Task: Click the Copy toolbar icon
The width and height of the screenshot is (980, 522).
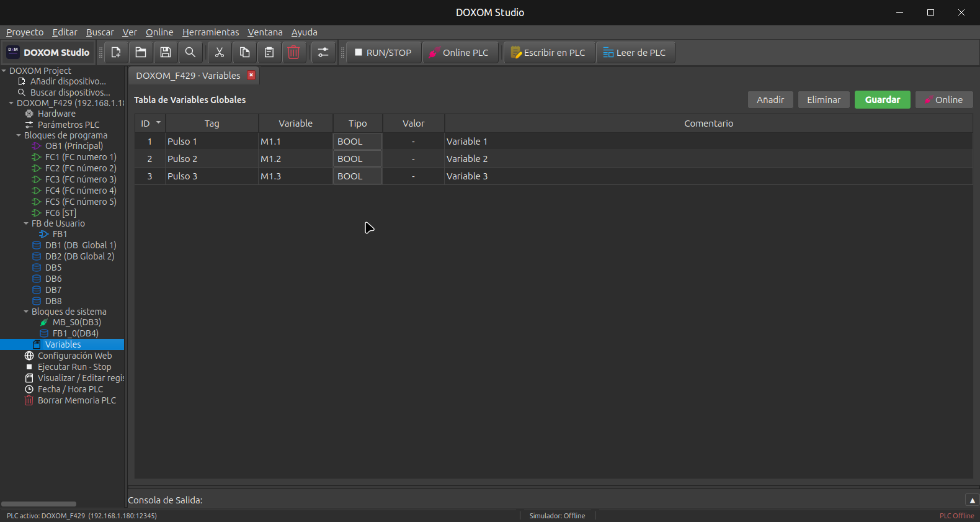Action: point(244,53)
